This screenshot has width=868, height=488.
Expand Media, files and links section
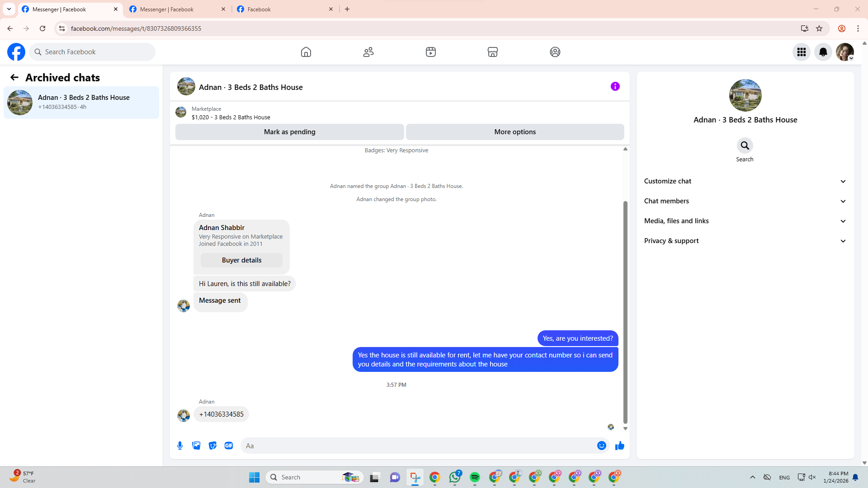click(745, 221)
